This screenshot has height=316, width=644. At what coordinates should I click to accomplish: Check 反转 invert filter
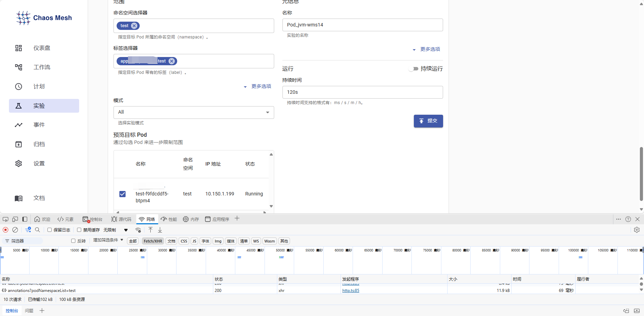[73, 241]
